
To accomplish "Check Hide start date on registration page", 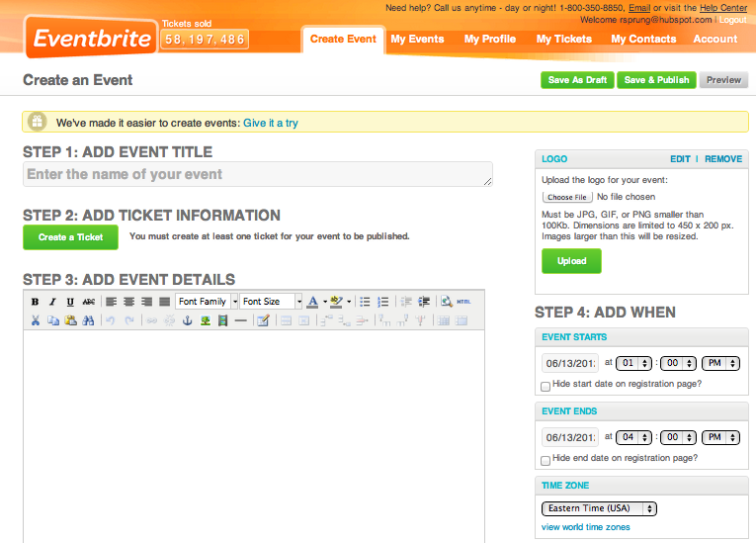I will [546, 387].
